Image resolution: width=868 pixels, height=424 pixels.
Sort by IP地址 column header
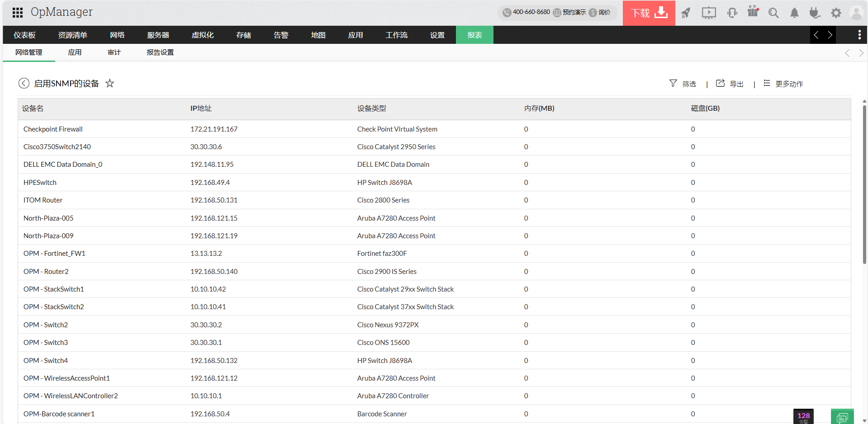(x=201, y=108)
